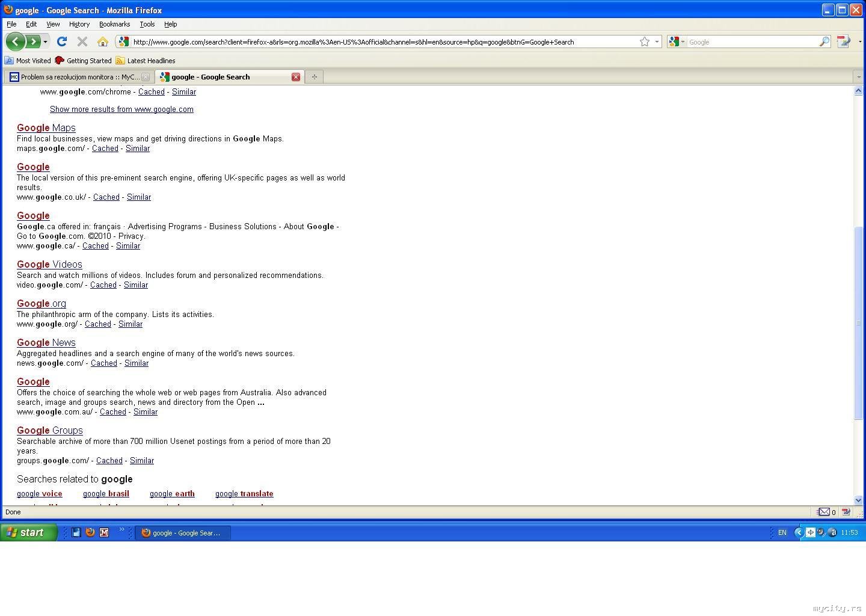Open the Help menu
The image size is (866, 616).
(x=171, y=24)
